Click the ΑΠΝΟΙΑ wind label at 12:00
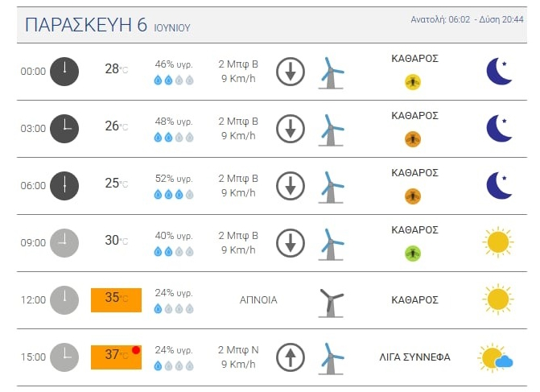The height and width of the screenshot is (392, 540). coord(258,299)
